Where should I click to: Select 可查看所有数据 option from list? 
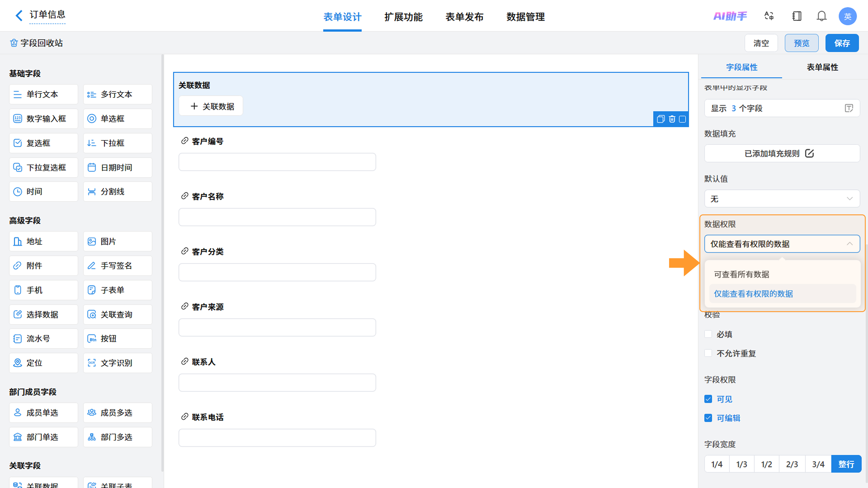point(741,274)
